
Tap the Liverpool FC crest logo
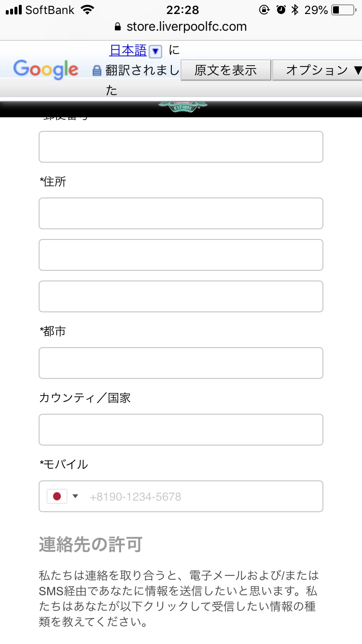tap(183, 106)
